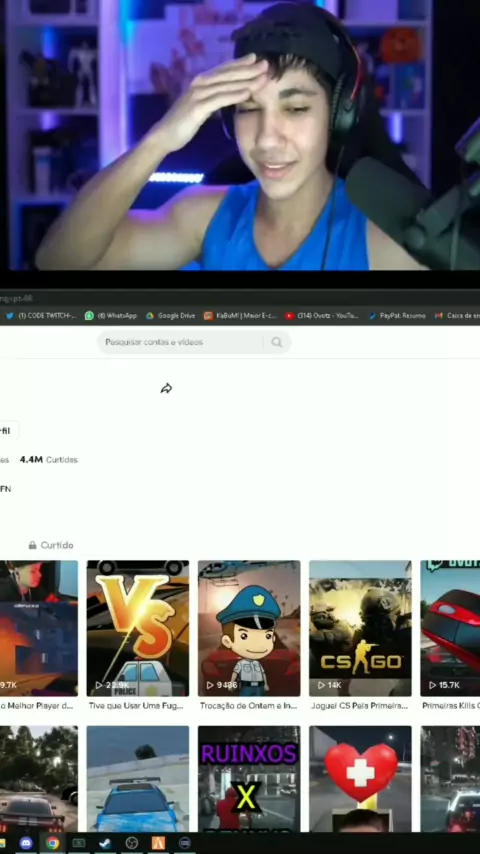Open the KaBuM! bookmark

(240, 315)
